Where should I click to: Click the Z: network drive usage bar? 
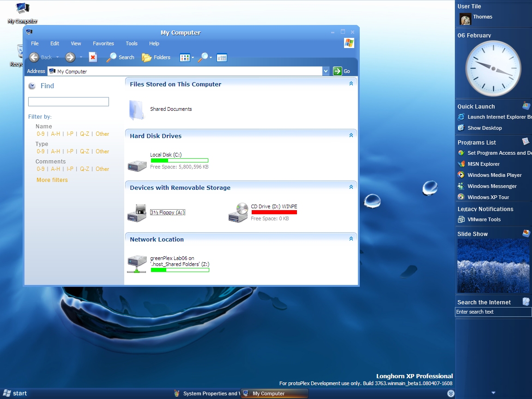point(180,270)
